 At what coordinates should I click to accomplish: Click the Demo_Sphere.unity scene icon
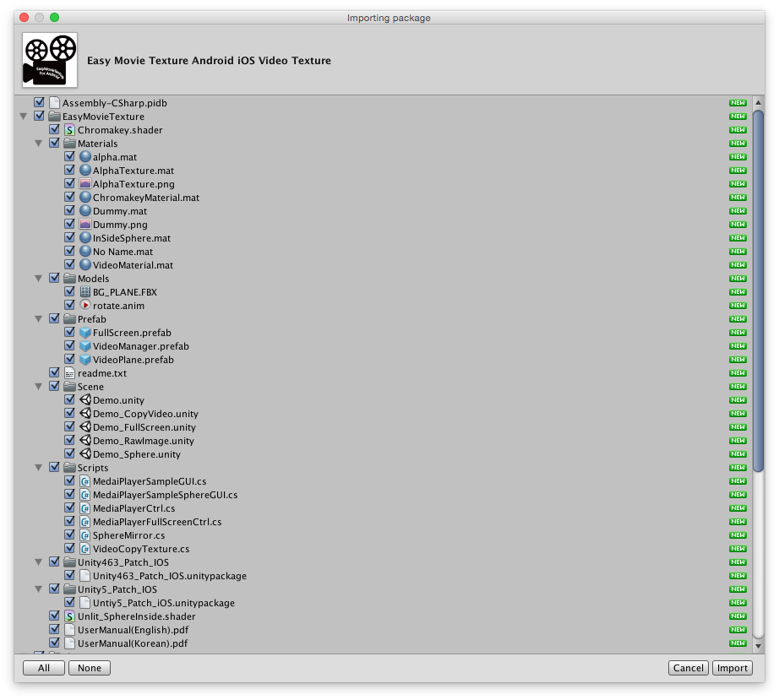click(x=85, y=453)
